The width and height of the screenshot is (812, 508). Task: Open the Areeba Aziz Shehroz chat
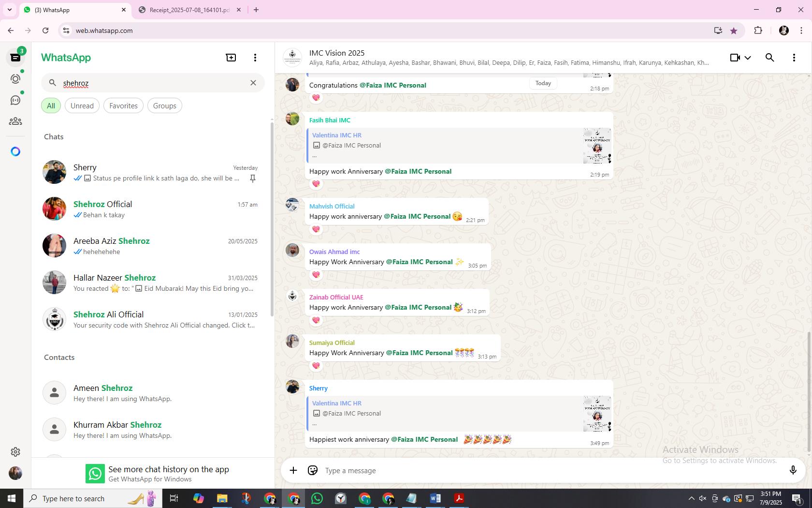(151, 246)
